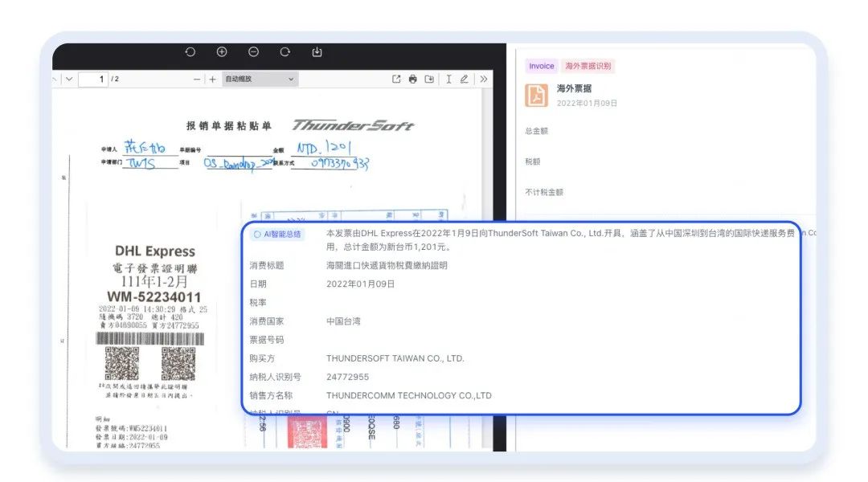Open file in external window icon

point(396,80)
